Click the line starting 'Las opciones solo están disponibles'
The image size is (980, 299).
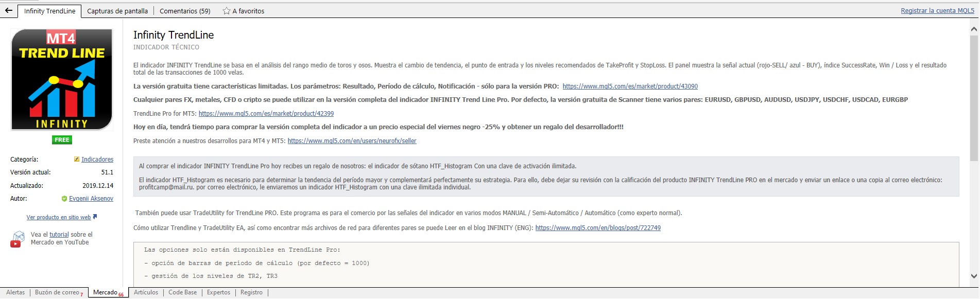(242, 250)
